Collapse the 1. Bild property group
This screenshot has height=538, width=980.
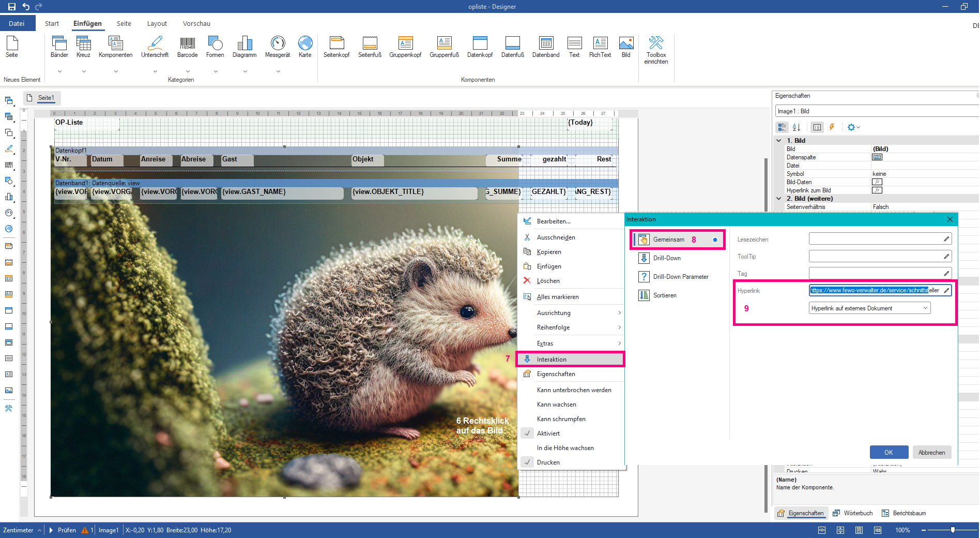[x=779, y=141]
